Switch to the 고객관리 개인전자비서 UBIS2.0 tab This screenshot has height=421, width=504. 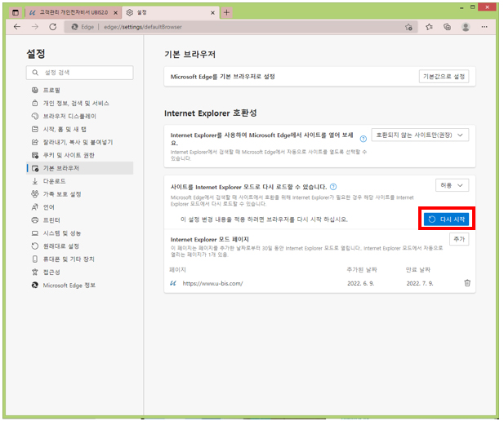click(x=73, y=12)
